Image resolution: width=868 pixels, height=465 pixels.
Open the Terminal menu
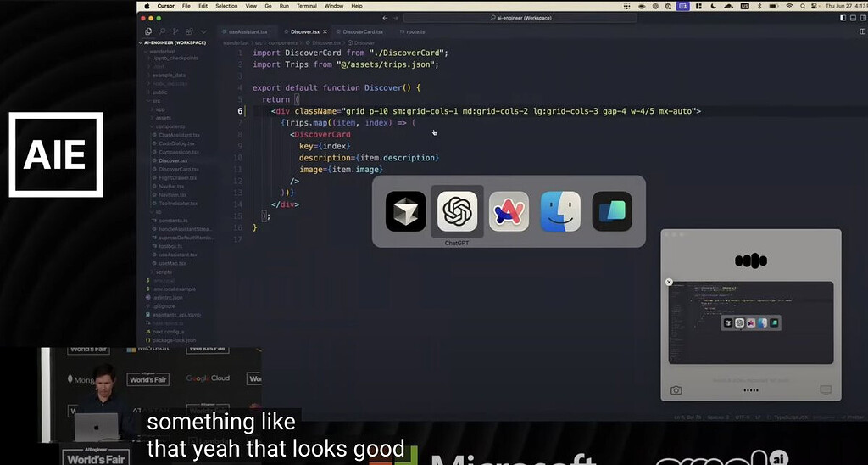click(307, 6)
